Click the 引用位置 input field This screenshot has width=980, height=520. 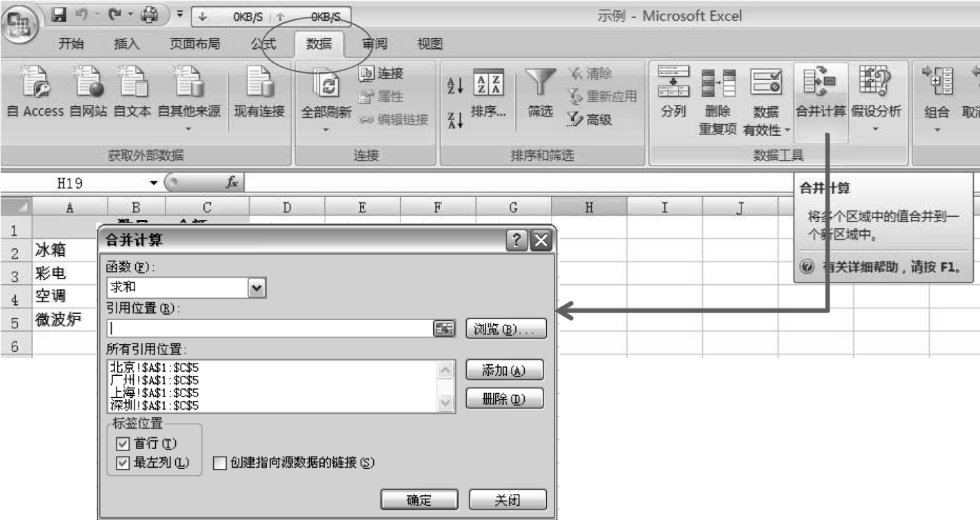click(272, 329)
